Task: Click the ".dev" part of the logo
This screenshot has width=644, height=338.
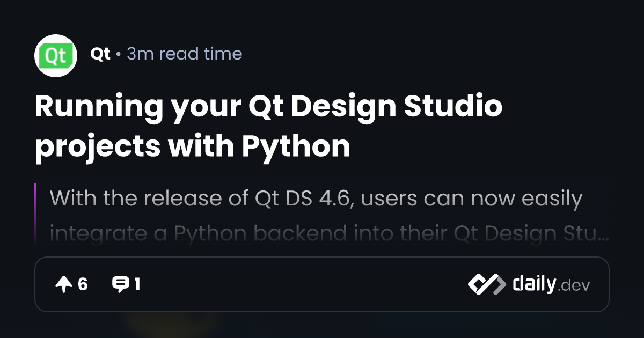Action: pos(574,286)
